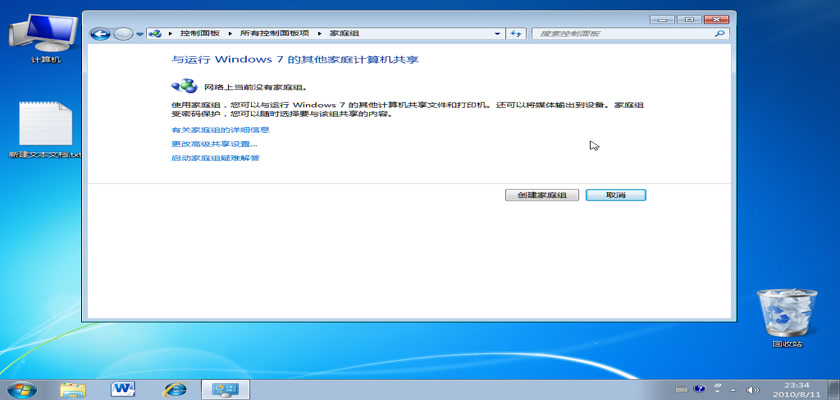Click the Forward navigation arrow button
This screenshot has width=840, height=400.
click(122, 34)
